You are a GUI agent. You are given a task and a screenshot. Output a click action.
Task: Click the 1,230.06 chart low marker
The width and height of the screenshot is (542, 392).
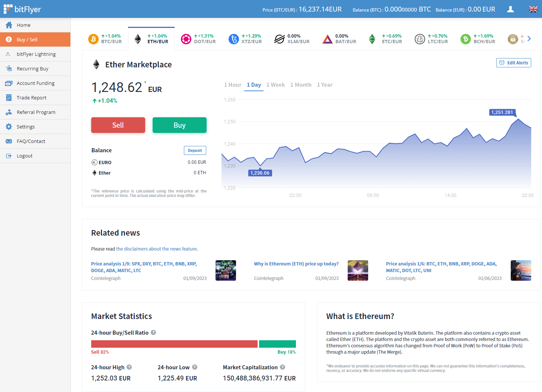(x=260, y=173)
